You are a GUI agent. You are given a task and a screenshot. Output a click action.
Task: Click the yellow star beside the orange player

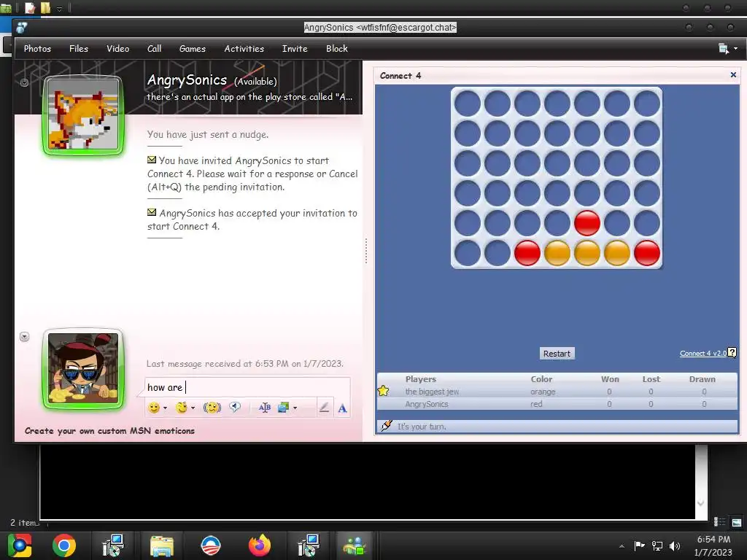click(383, 392)
